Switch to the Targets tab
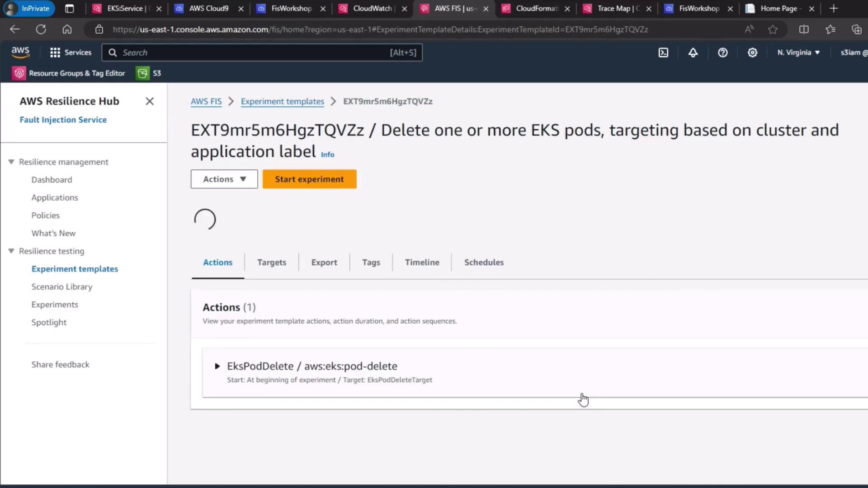The image size is (868, 488). coord(271,262)
